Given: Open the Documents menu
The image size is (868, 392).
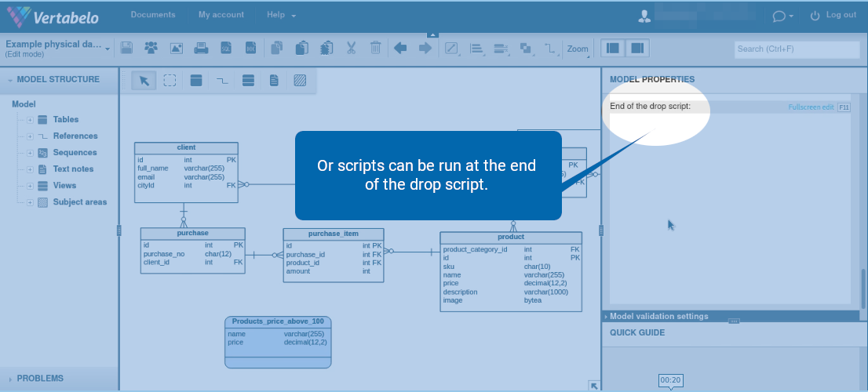Looking at the screenshot, I should (x=153, y=15).
